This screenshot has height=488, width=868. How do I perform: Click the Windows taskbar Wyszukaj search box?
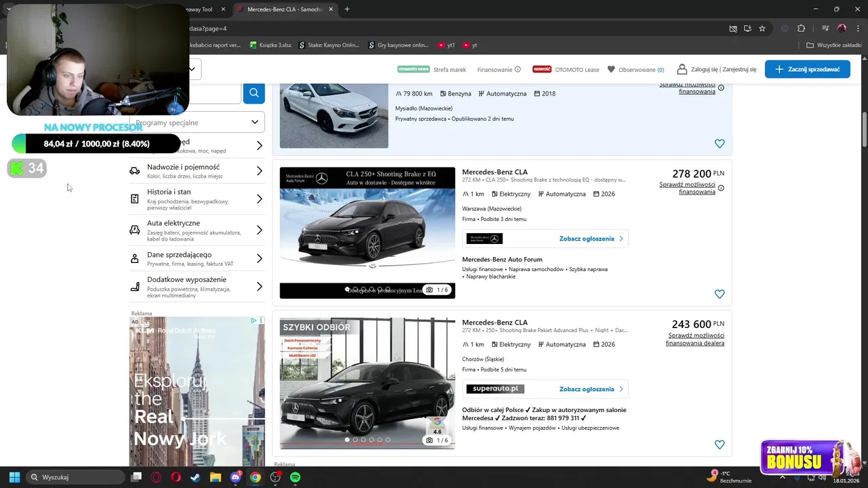(75, 477)
